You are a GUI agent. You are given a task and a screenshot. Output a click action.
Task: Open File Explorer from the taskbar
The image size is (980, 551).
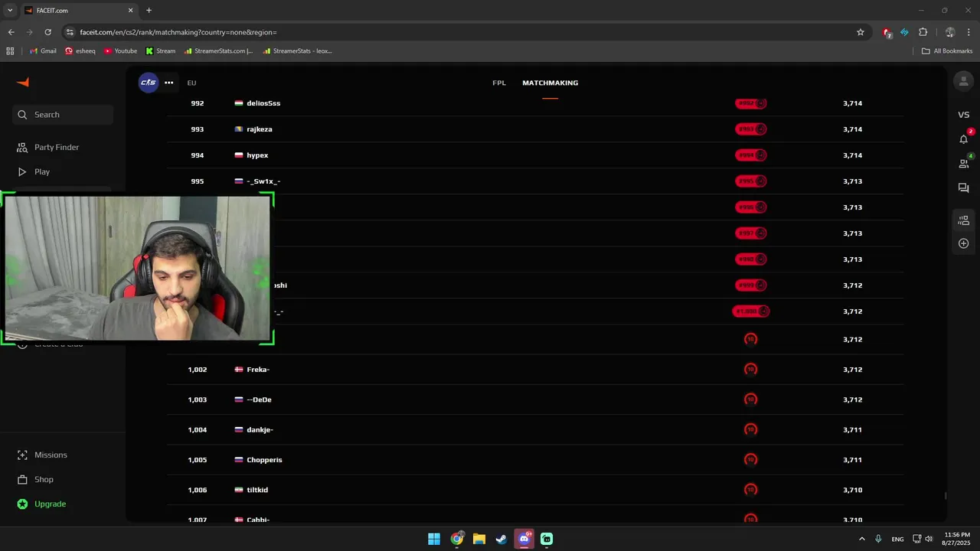[x=479, y=539]
